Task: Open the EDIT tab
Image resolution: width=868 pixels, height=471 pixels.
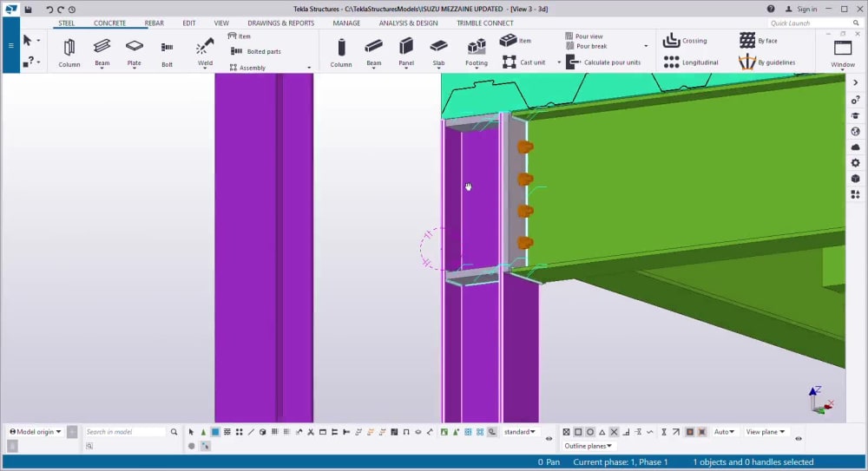Action: (188, 23)
